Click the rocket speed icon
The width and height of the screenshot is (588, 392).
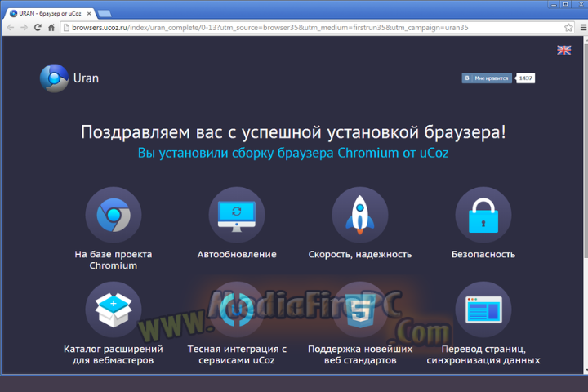tap(360, 215)
